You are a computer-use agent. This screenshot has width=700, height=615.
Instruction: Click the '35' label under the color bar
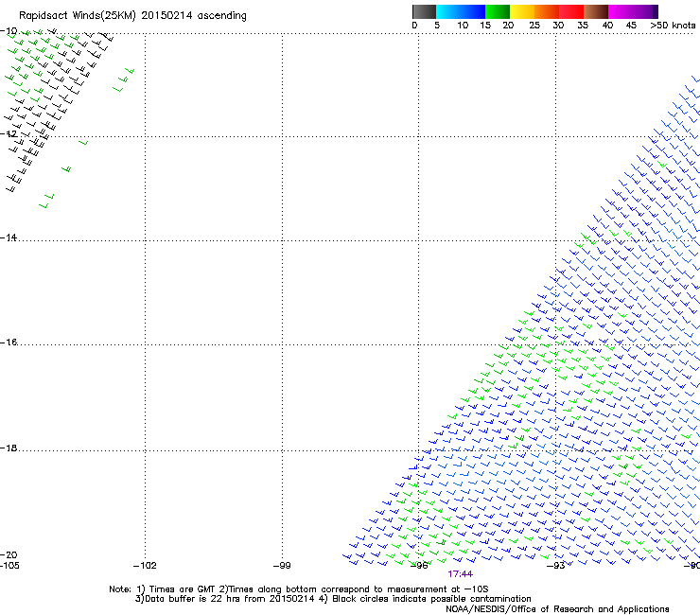click(x=583, y=26)
